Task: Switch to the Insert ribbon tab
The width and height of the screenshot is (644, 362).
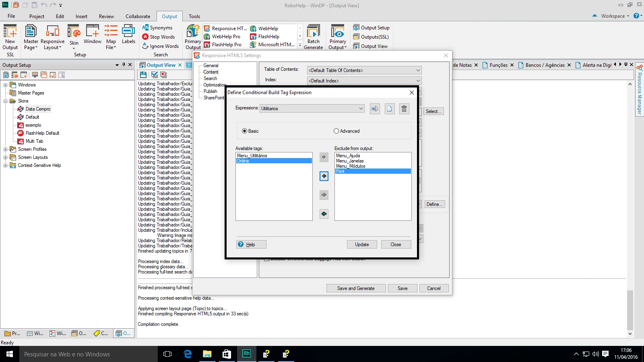Action: coord(81,16)
